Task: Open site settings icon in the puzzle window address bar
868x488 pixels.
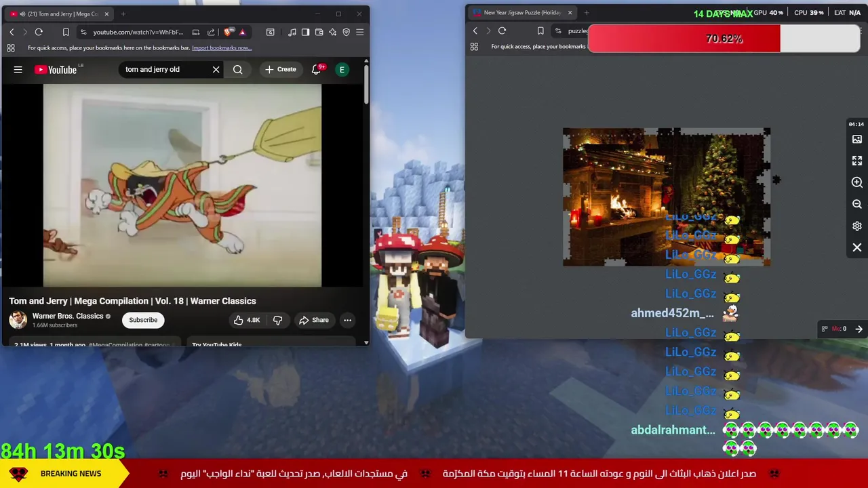Action: click(558, 30)
